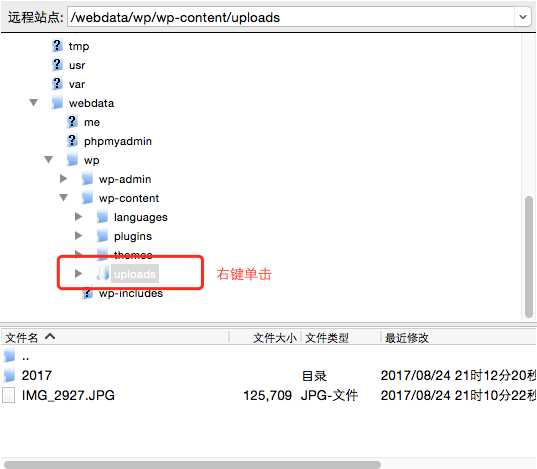Expand the uploads folder node

(78, 273)
